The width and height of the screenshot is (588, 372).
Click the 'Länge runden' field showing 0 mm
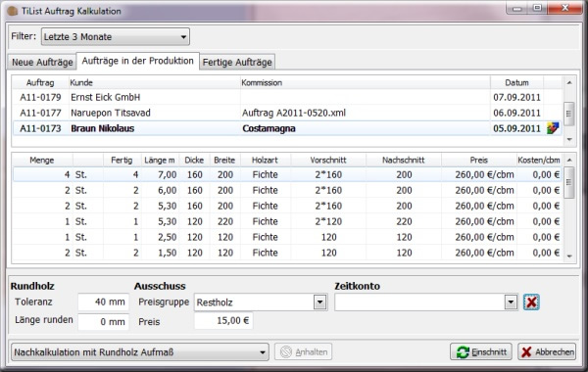104,322
